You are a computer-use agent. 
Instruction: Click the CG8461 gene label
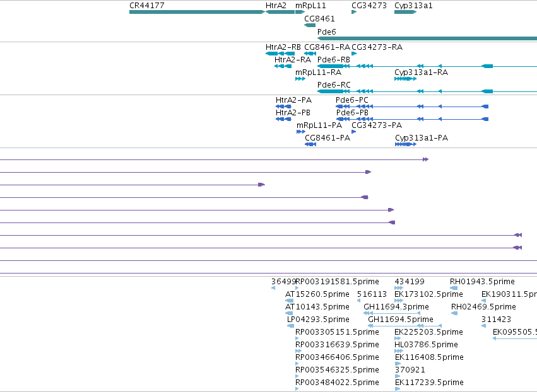coord(319,18)
